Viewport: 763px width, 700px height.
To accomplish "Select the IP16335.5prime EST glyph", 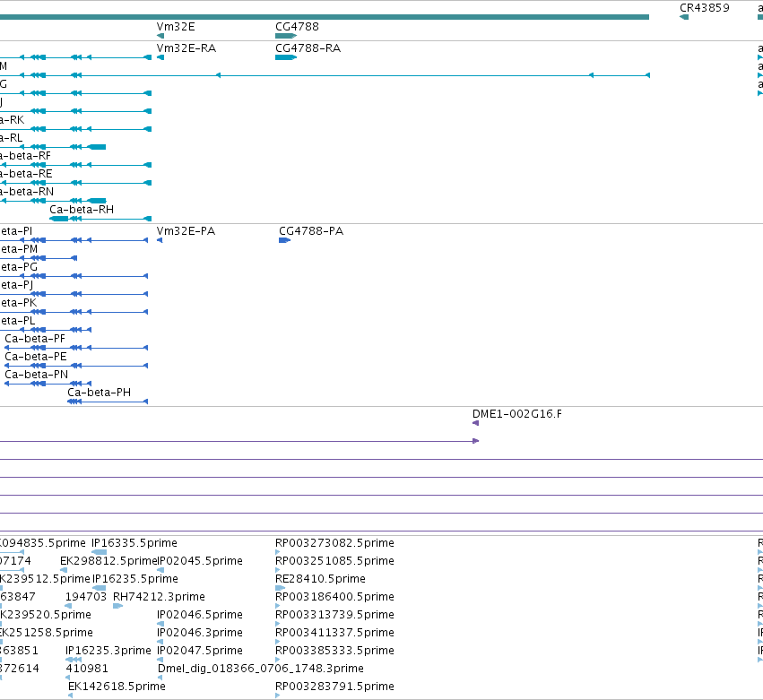I will tap(99, 552).
